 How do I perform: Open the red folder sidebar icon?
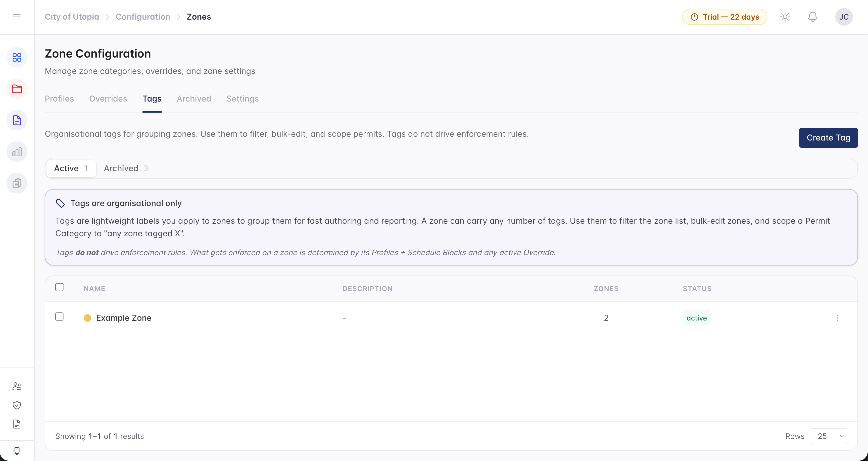(x=17, y=89)
